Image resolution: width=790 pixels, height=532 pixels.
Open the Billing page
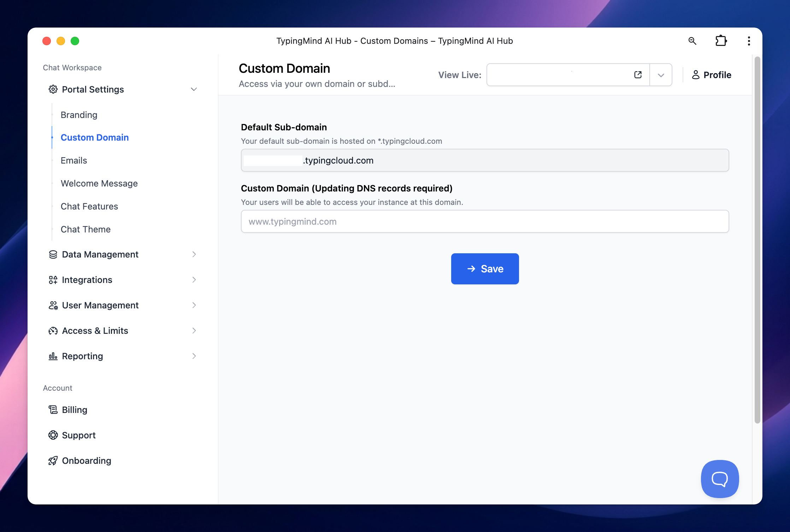tap(75, 410)
